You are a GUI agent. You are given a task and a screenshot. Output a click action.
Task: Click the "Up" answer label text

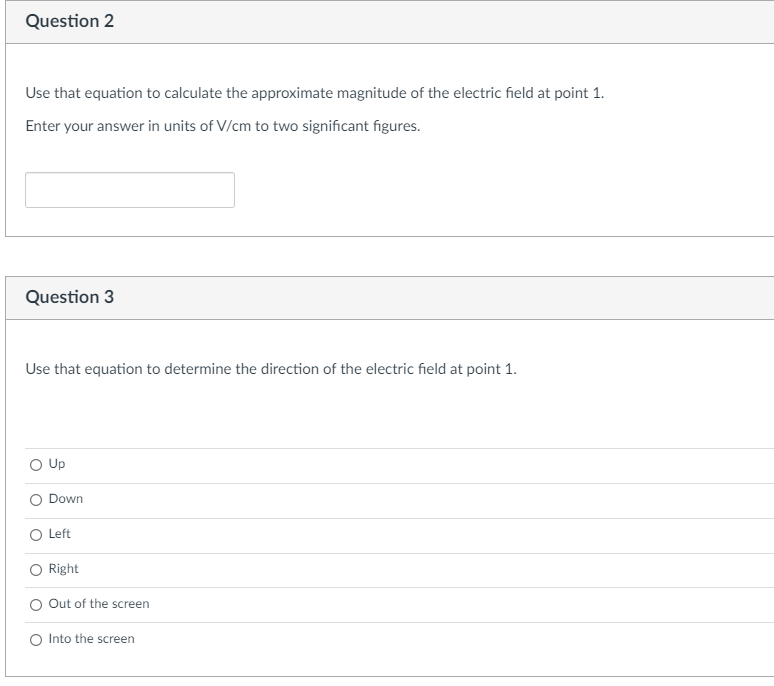(x=57, y=464)
